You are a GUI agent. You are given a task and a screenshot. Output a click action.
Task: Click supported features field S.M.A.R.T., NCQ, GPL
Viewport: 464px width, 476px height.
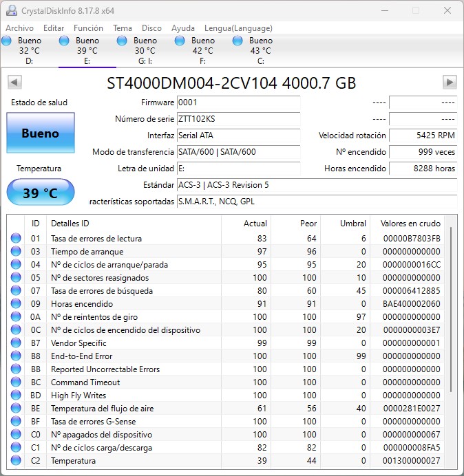pos(317,202)
